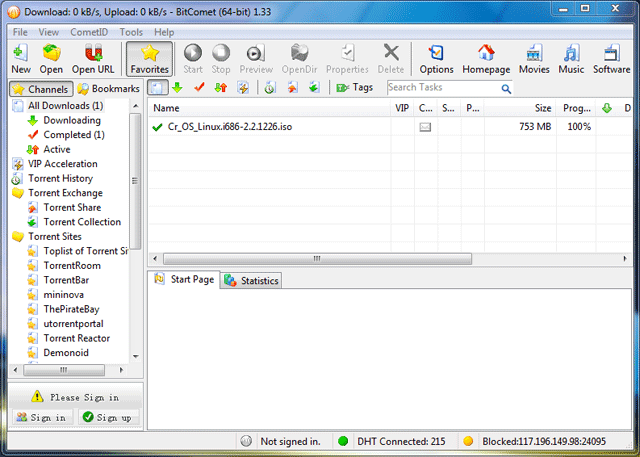
Task: Toggle the Favorites star button
Action: click(149, 59)
